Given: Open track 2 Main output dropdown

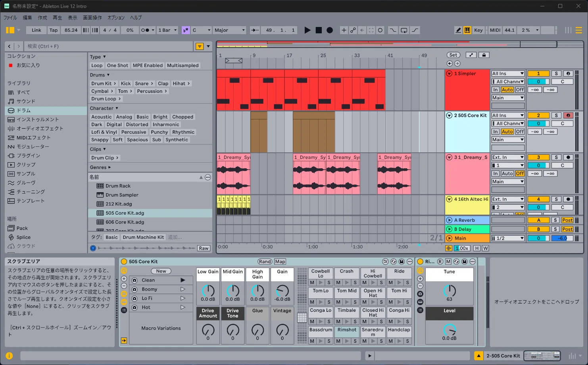Looking at the screenshot, I should point(508,140).
